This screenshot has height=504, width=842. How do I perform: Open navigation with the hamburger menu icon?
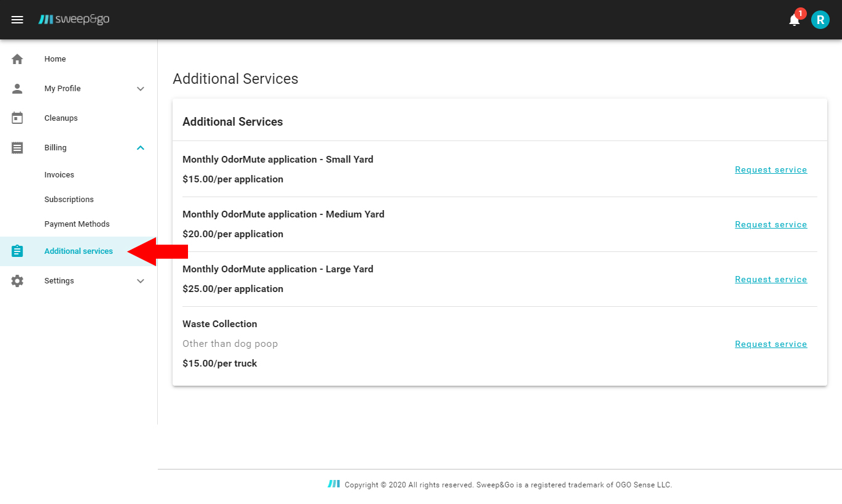(x=17, y=19)
